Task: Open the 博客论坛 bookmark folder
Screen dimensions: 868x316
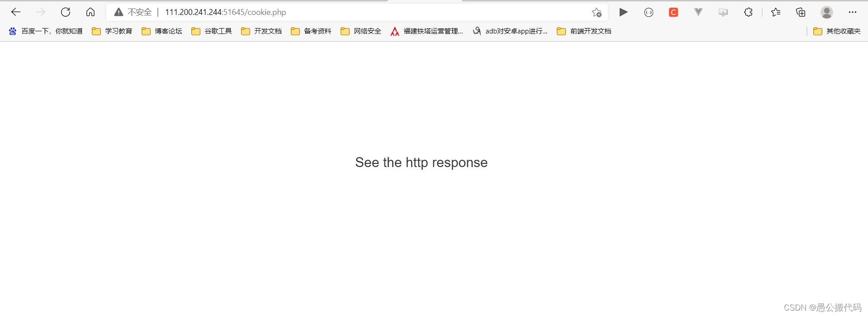Action: [162, 31]
